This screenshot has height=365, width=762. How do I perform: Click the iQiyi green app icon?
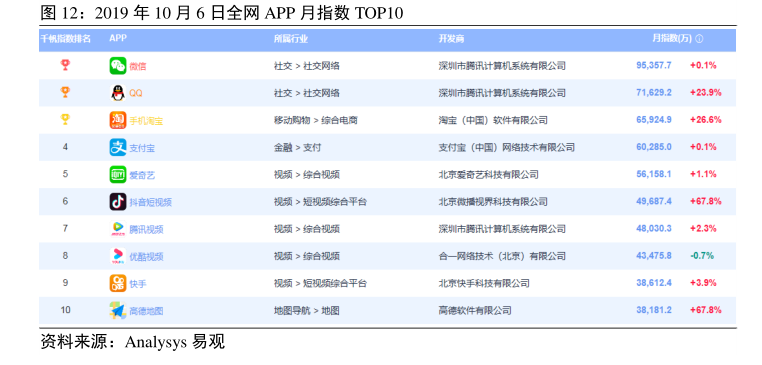(118, 174)
